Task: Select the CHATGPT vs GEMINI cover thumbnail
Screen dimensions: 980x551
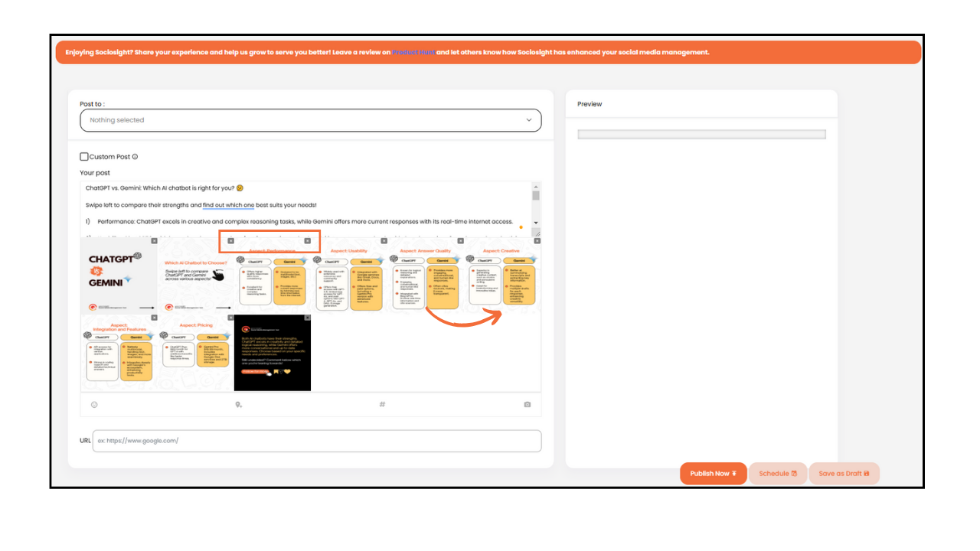Action: (119, 275)
